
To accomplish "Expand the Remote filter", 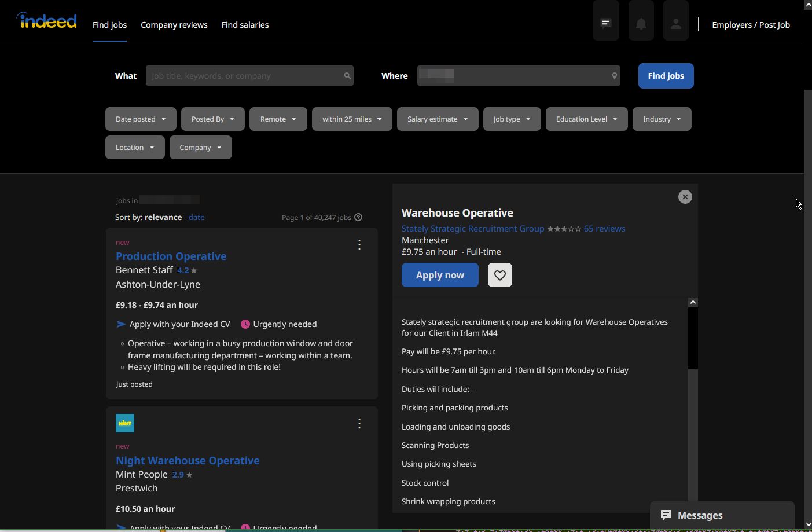I will (x=278, y=119).
